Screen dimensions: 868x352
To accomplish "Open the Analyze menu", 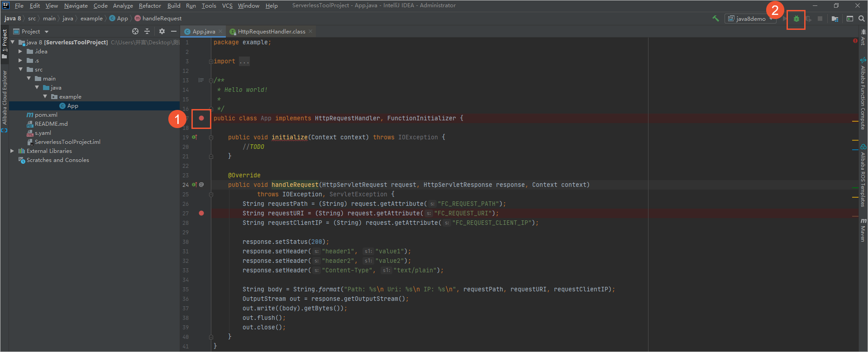I will (123, 5).
